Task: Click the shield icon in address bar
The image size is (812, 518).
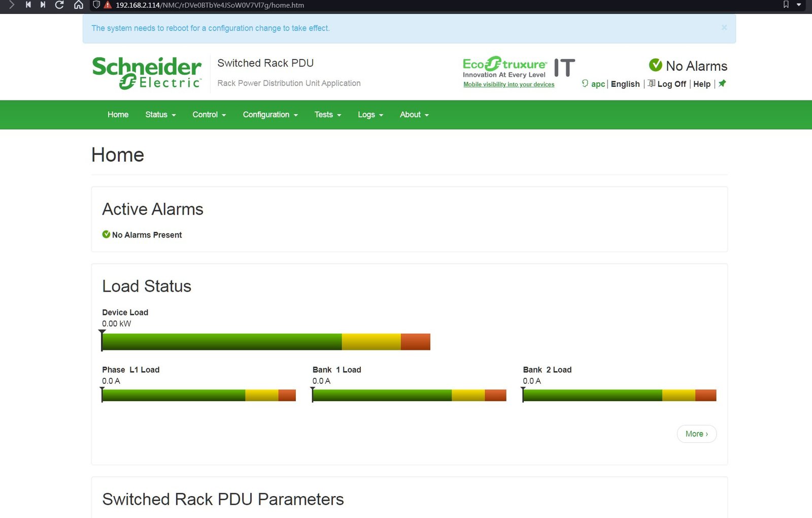Action: [96, 5]
